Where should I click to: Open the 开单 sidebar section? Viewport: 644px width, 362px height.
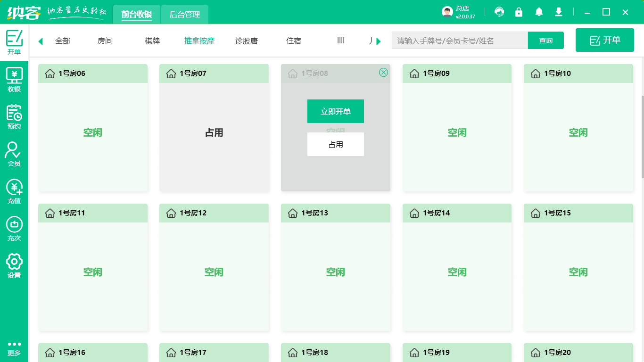[14, 42]
